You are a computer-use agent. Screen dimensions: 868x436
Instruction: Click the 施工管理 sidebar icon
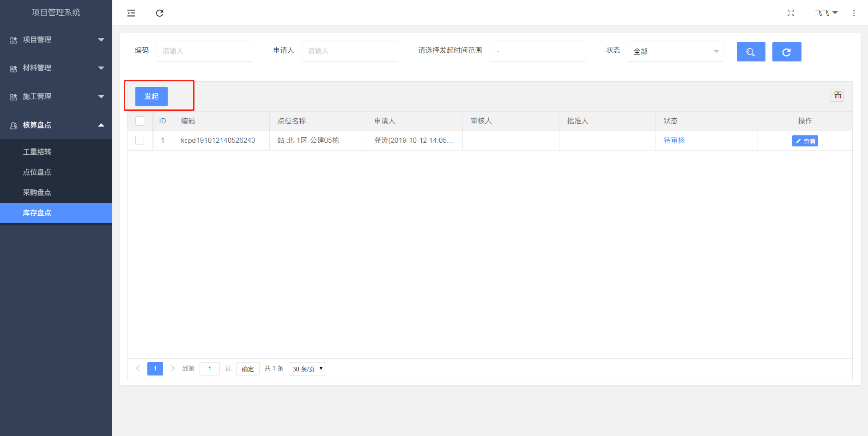pos(14,97)
